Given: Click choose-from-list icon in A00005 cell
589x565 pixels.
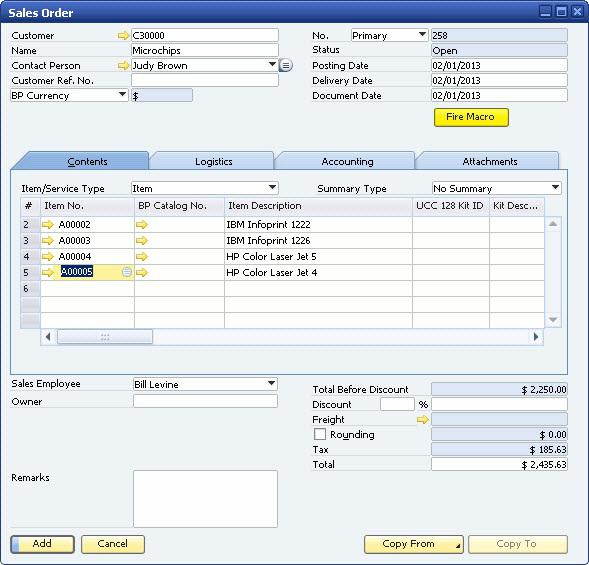Looking at the screenshot, I should click(127, 272).
